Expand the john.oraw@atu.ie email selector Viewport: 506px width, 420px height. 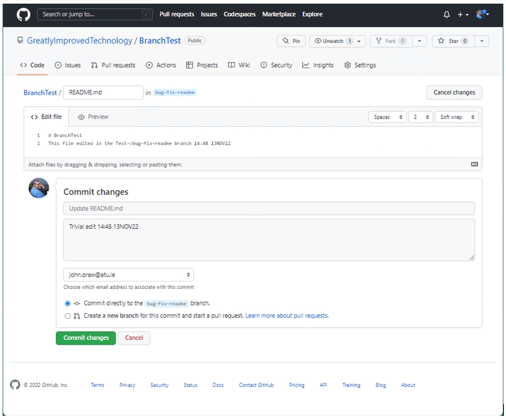129,275
